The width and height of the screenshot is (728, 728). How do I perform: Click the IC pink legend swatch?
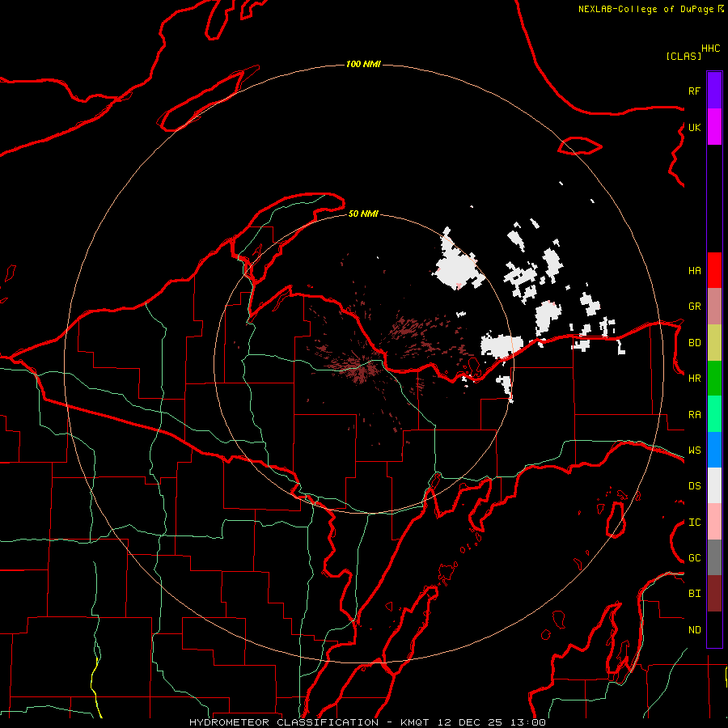[714, 522]
